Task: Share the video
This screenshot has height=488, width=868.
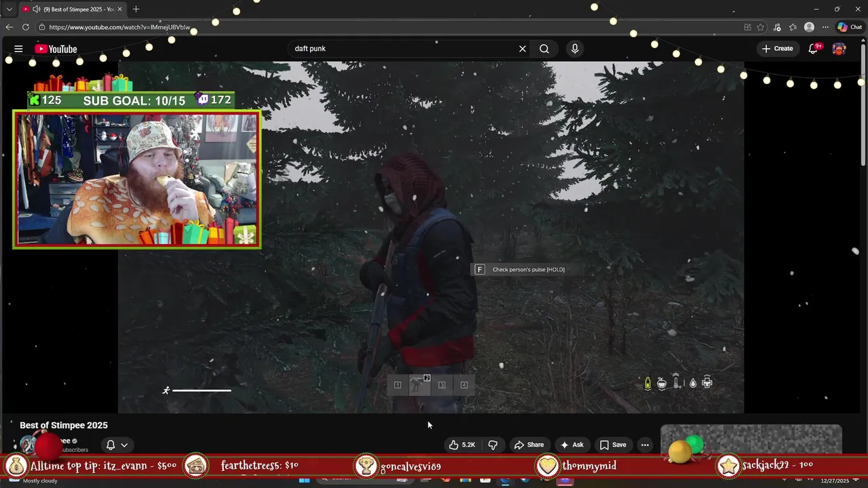Action: 529,445
